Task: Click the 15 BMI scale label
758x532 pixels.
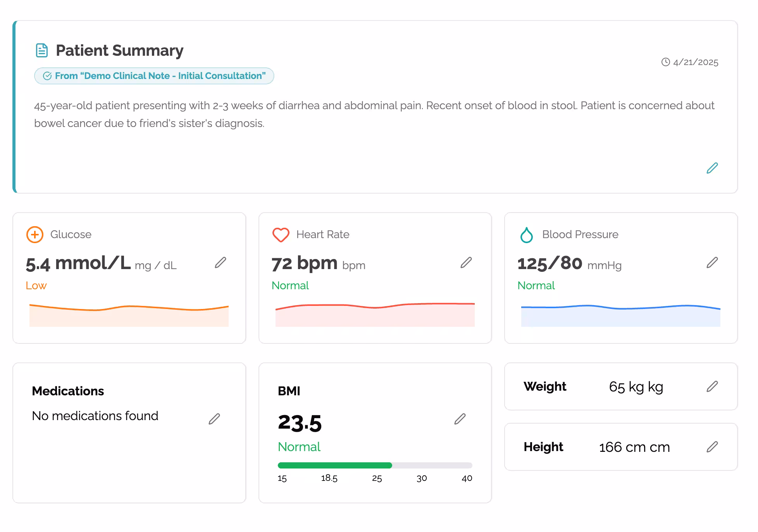Action: click(282, 479)
